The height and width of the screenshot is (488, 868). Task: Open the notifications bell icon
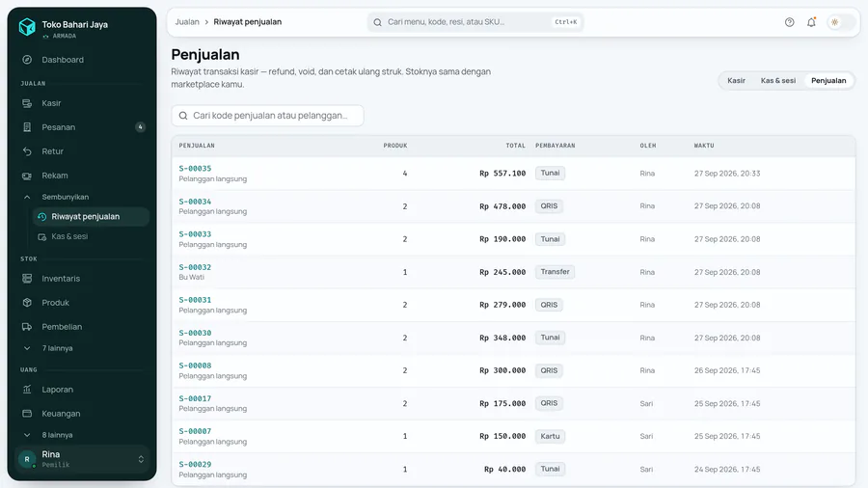[811, 22]
